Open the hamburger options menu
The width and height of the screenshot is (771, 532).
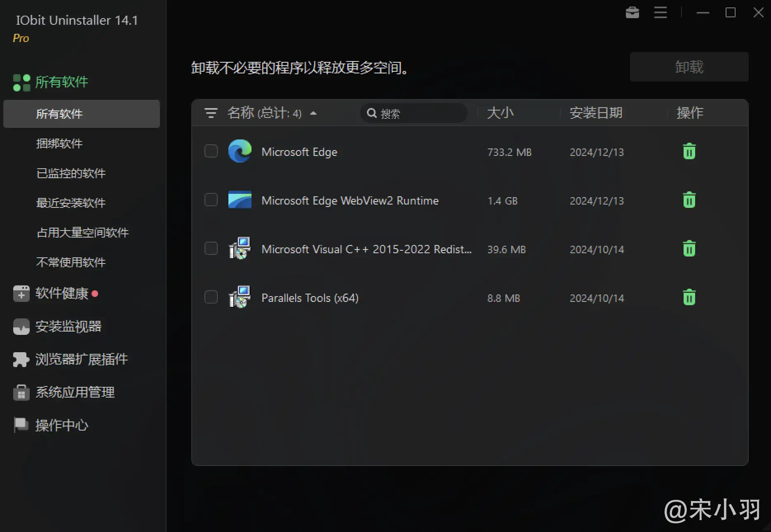pyautogui.click(x=660, y=13)
